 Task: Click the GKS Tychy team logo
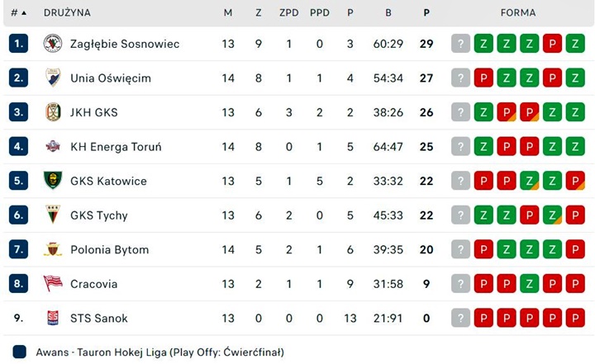pyautogui.click(x=53, y=215)
